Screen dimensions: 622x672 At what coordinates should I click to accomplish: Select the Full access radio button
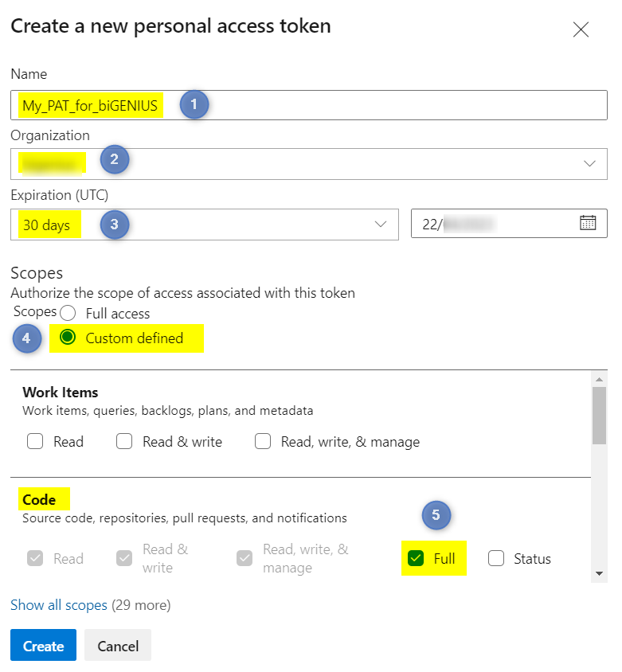(68, 313)
